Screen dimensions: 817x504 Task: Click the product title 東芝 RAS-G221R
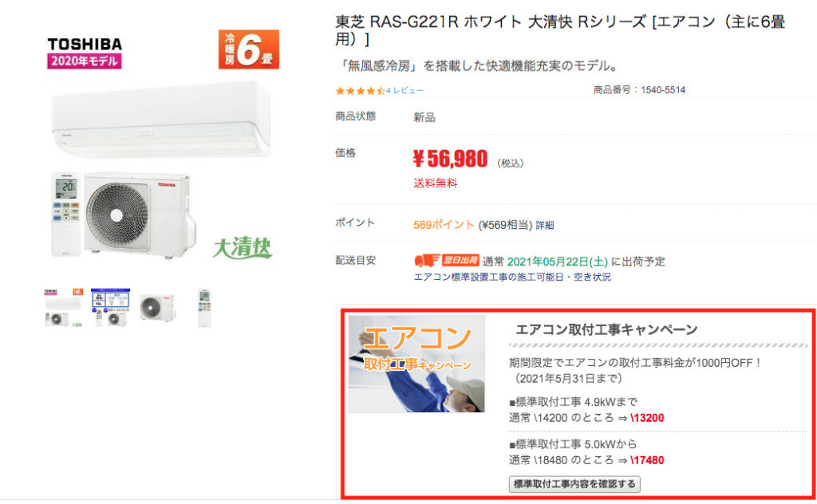[x=397, y=22]
